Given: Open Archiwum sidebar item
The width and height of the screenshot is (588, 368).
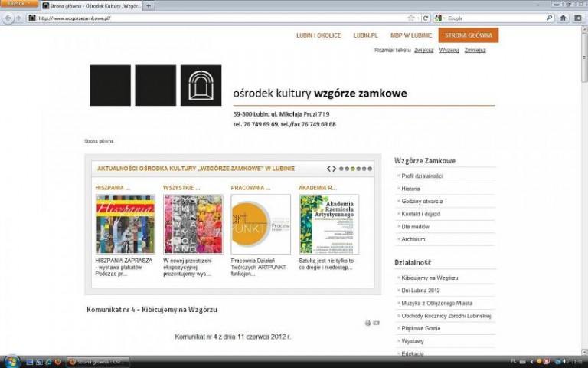Looking at the screenshot, I should pos(413,239).
